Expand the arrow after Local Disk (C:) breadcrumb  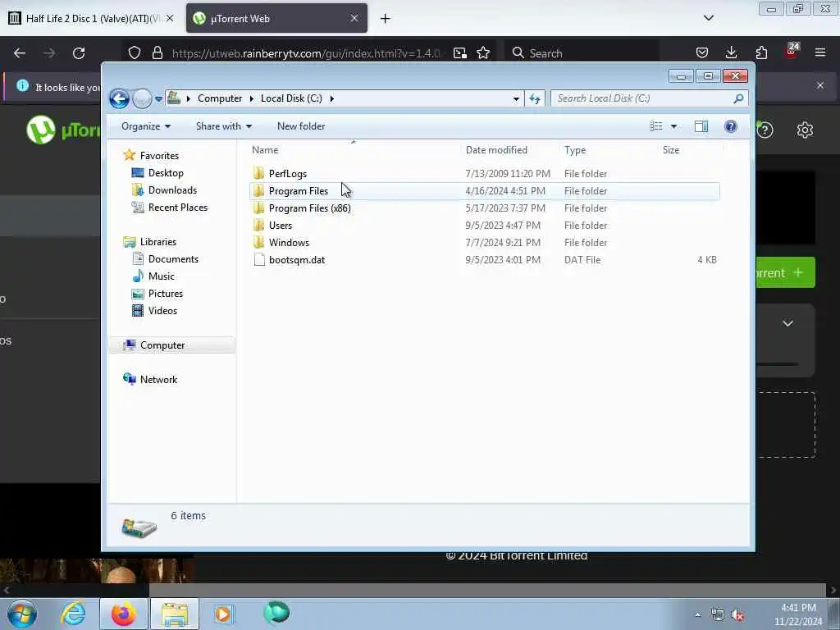pos(332,98)
